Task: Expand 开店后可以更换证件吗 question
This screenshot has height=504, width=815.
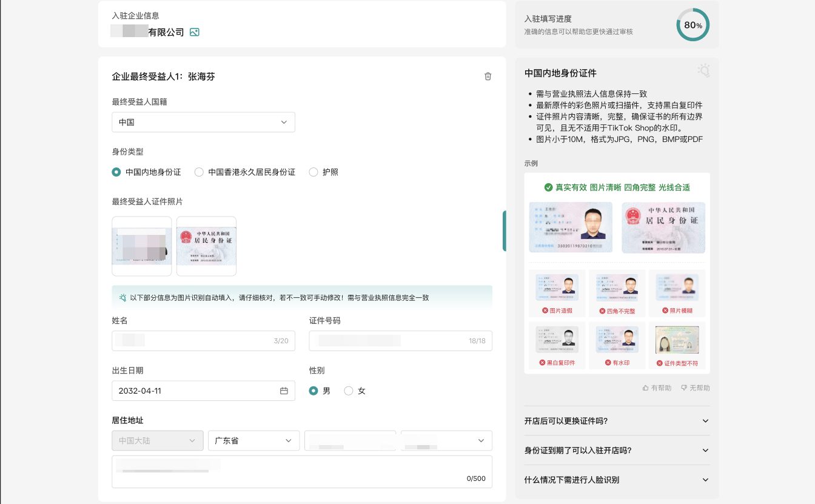Action: [617, 421]
